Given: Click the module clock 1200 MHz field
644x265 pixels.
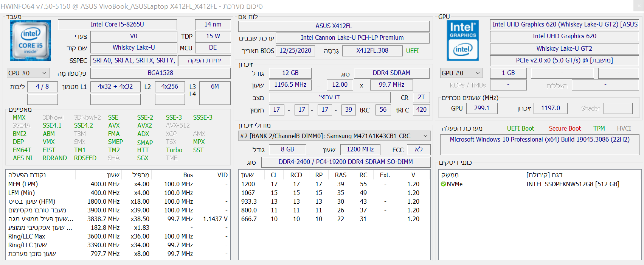Looking at the screenshot, I should tap(360, 150).
